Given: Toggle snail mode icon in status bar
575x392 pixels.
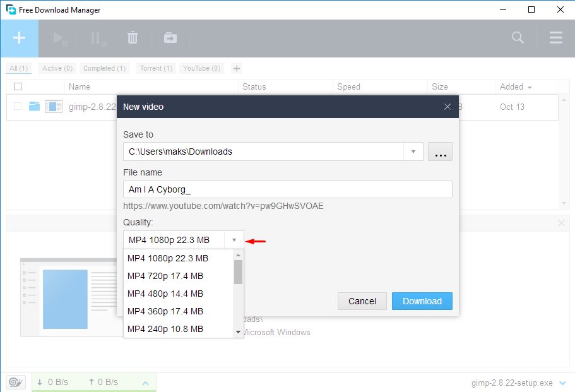Looking at the screenshot, I should point(15,382).
